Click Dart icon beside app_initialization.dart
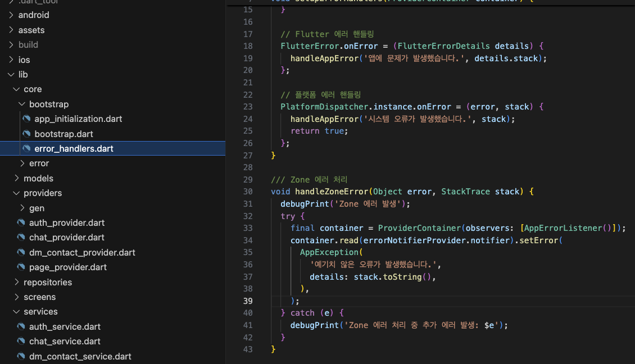Viewport: 635px width, 364px height. coord(27,119)
